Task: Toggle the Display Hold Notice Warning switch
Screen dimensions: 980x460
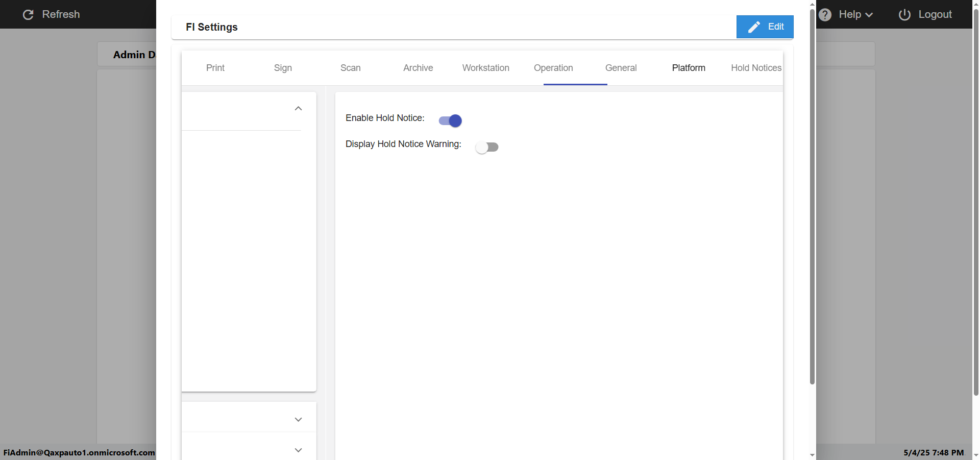Action: pyautogui.click(x=487, y=147)
